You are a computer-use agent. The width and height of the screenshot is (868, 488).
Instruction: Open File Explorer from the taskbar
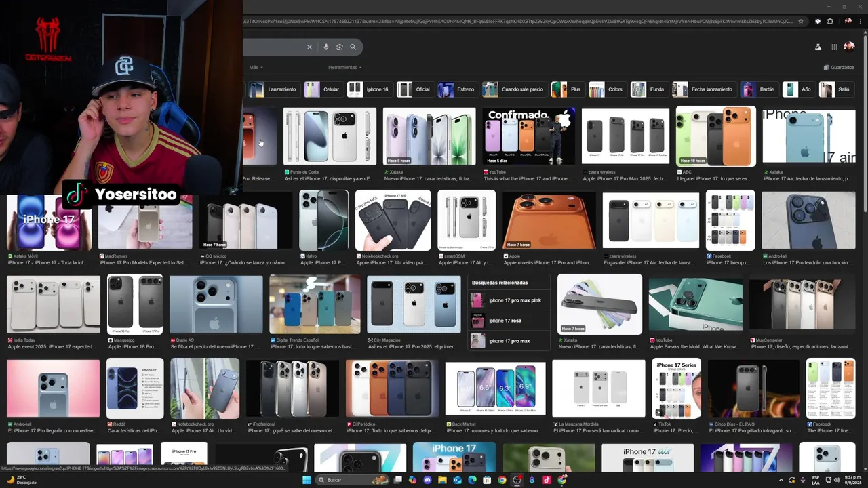pyautogui.click(x=442, y=480)
